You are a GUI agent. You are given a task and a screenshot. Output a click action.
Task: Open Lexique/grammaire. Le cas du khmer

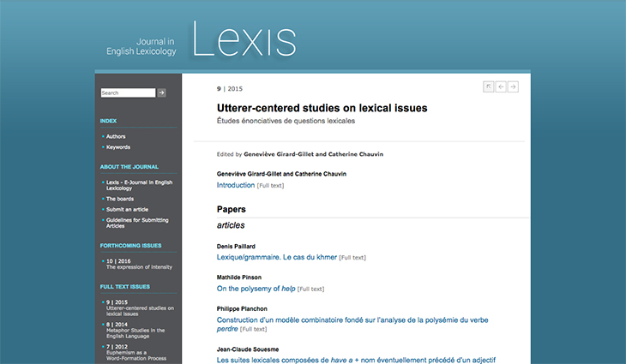tap(277, 257)
